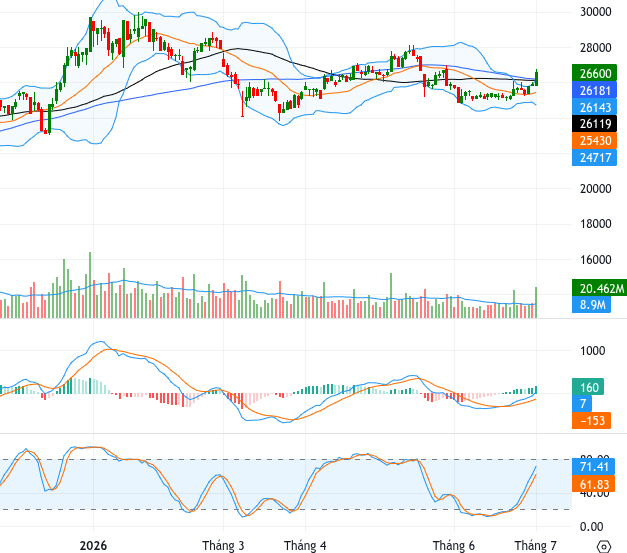Image resolution: width=627 pixels, height=553 pixels.
Task: Click the blue 24717 price label
Action: [x=595, y=158]
